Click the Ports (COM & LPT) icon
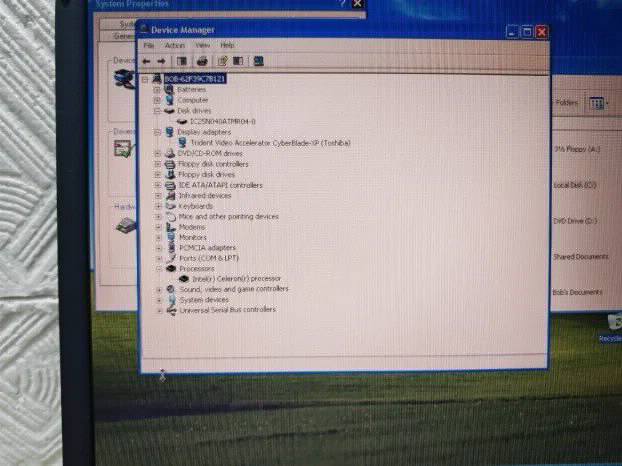The width and height of the screenshot is (622, 466). pos(171,258)
